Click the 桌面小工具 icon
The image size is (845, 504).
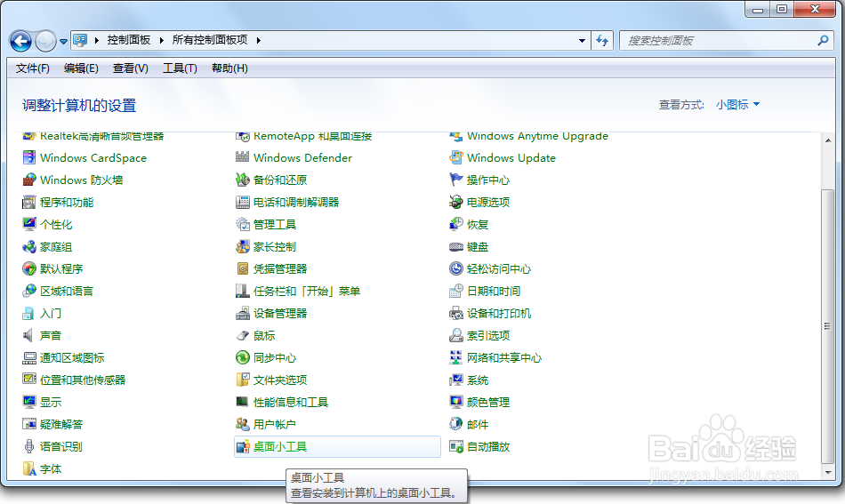pos(243,446)
